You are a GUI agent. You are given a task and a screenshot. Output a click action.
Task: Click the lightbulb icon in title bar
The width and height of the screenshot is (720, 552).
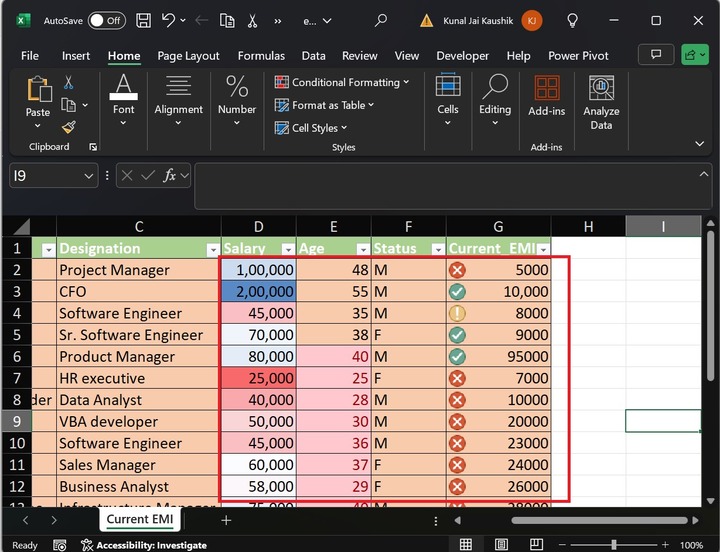[x=573, y=20]
